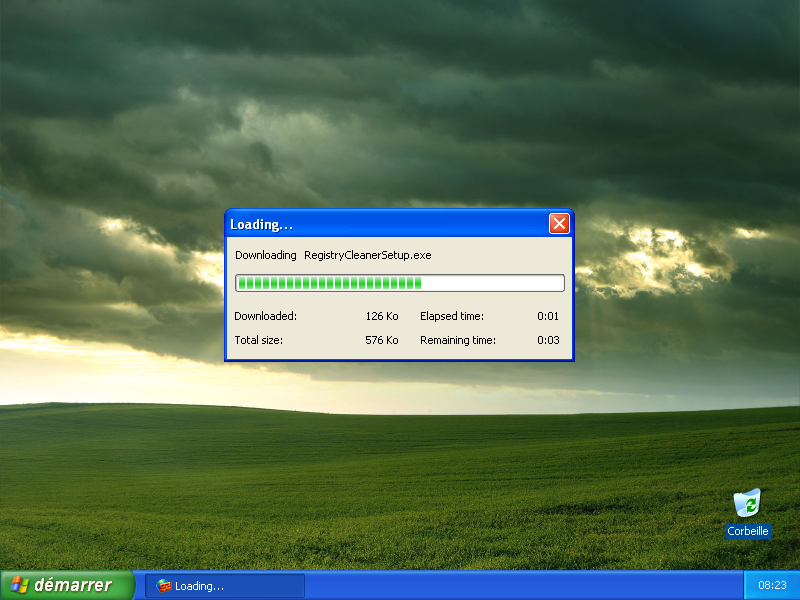Click the taskbar clock showing 08:23

click(772, 585)
